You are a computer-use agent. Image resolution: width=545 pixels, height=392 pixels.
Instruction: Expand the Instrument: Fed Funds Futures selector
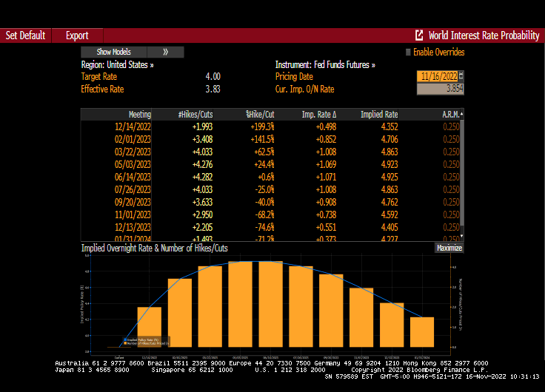point(325,64)
